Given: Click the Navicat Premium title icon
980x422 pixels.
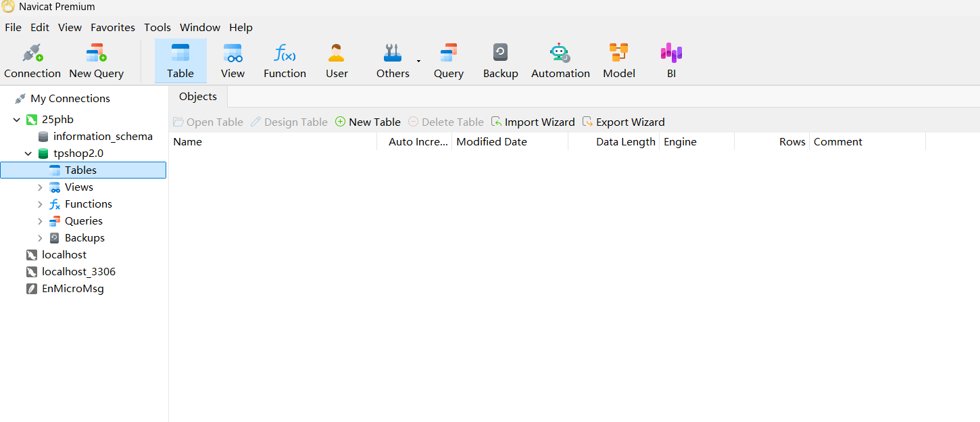Looking at the screenshot, I should click(8, 7).
